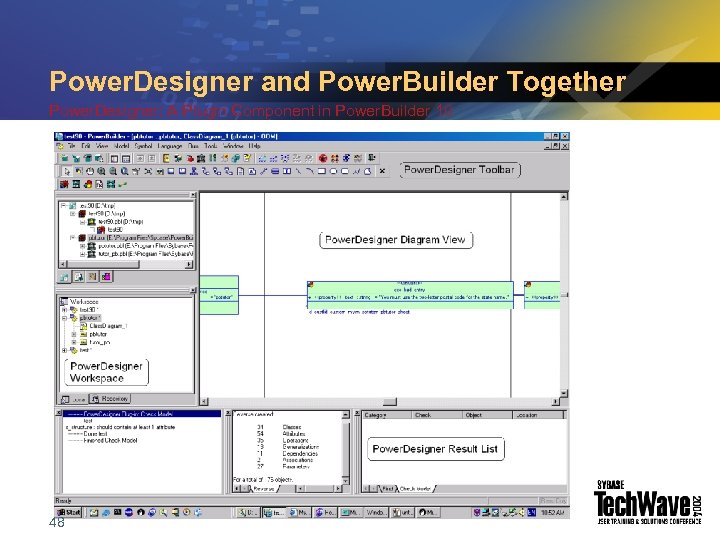The width and height of the screenshot is (720, 540).
Task: Select the Pointer arrow tool in palette
Action: (68, 171)
